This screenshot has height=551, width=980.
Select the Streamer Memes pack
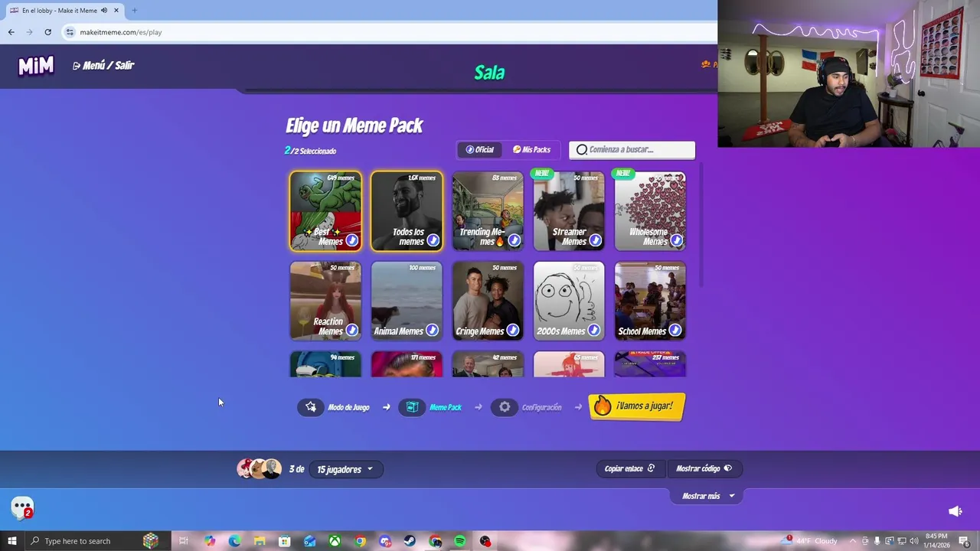pos(569,211)
